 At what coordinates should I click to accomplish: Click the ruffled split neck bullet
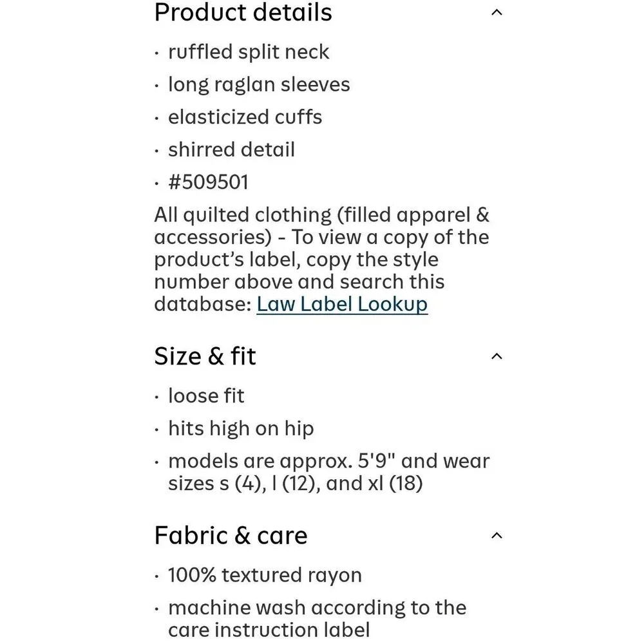[249, 52]
